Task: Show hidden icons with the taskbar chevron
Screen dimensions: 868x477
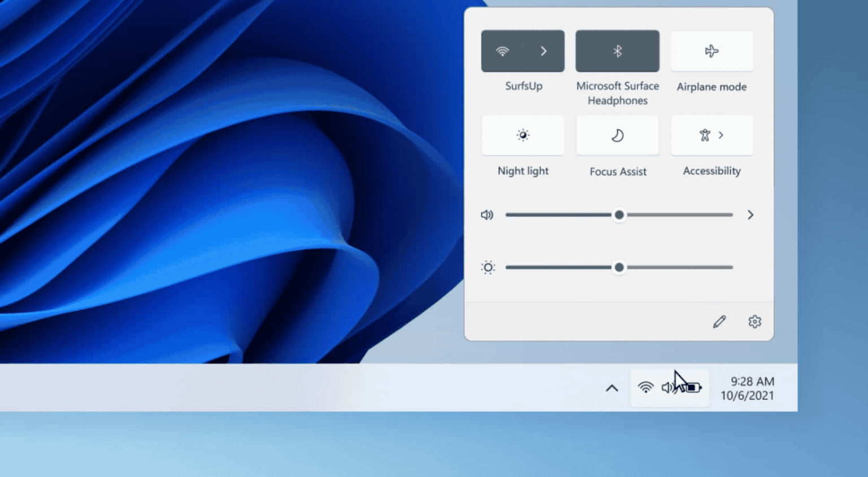Action: [x=611, y=388]
